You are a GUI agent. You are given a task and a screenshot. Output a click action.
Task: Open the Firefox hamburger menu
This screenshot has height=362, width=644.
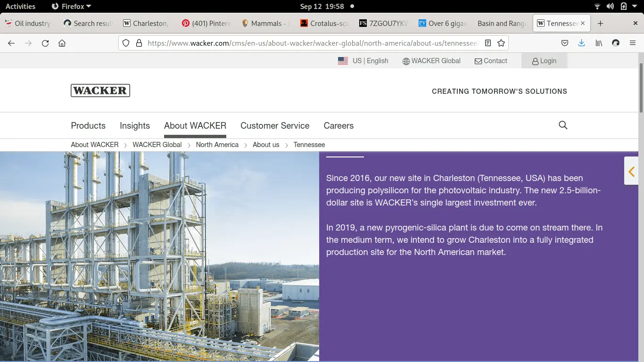[633, 43]
